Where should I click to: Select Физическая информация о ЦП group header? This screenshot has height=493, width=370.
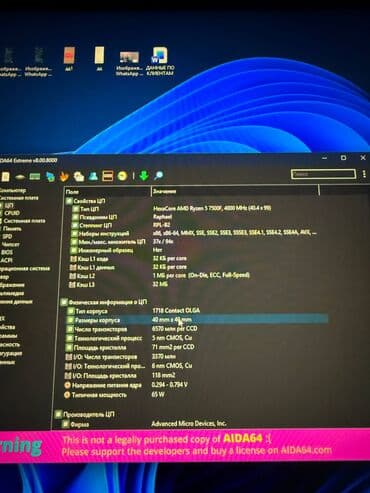tap(104, 302)
